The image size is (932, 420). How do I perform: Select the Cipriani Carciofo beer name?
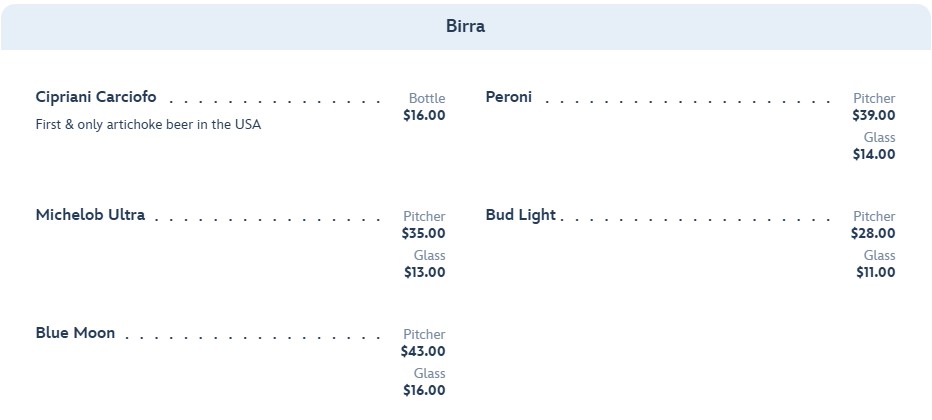[96, 97]
